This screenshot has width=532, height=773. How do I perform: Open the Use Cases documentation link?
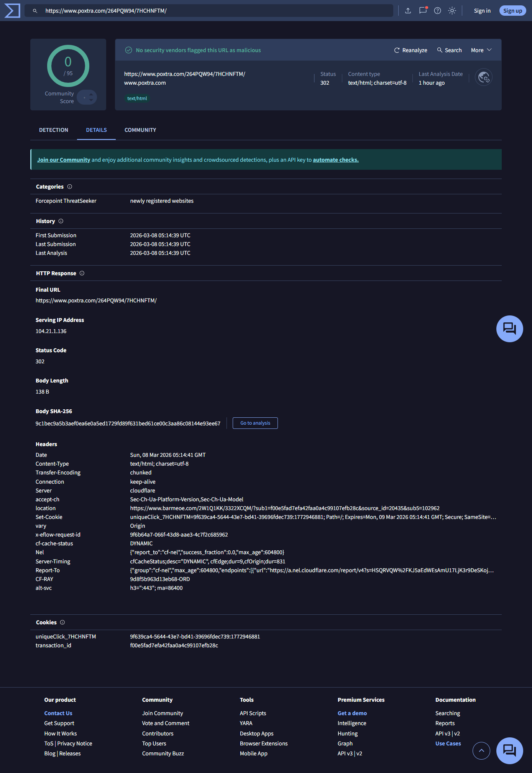coord(448,743)
